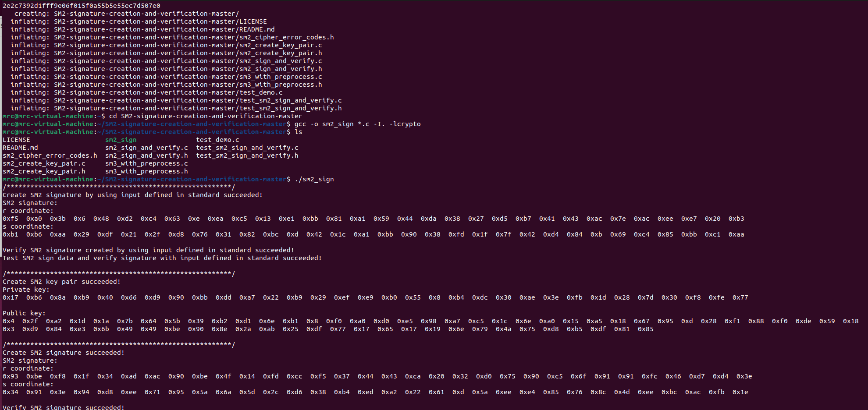Click sm2_create_key_pair.h in the ls listing

[44, 171]
